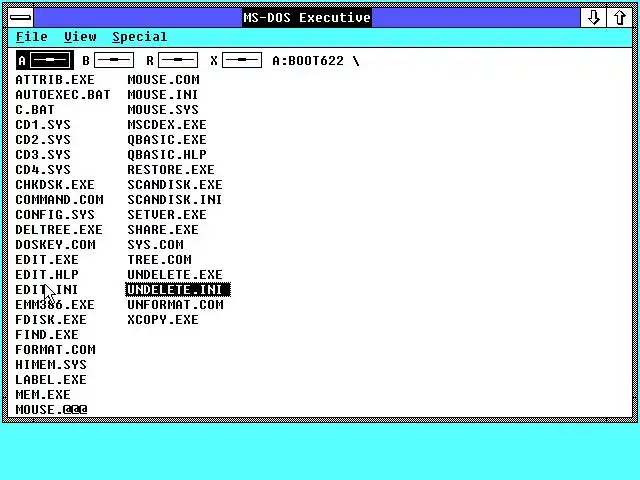Click the minimize down-arrow button

pos(593,18)
